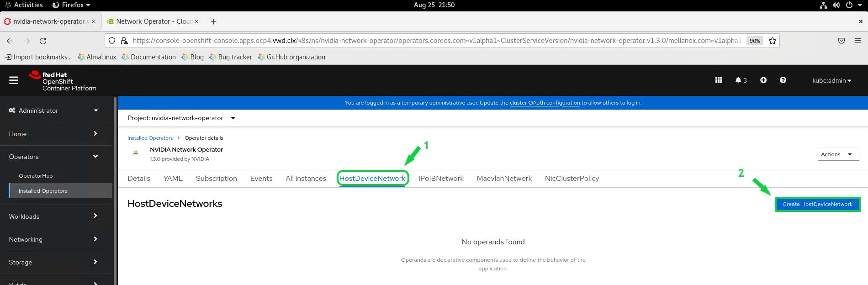
Task: Close the nvidia-network-operator tab
Action: (94, 21)
